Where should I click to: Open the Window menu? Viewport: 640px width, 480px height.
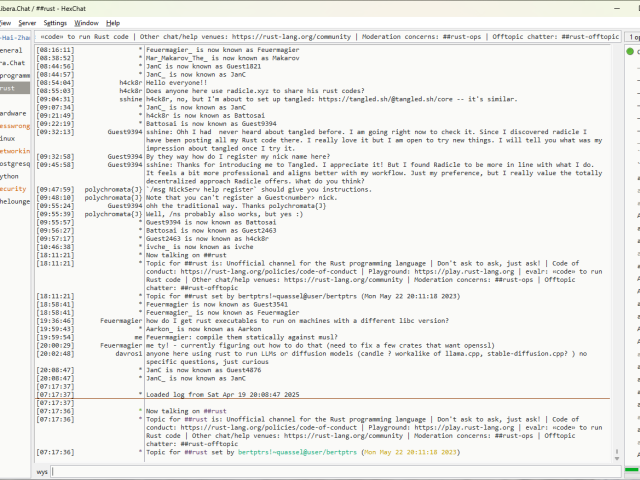87,22
